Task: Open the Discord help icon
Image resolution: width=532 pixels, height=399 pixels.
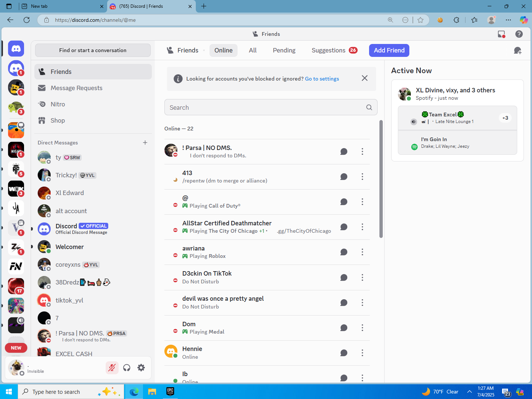Action: tap(519, 34)
